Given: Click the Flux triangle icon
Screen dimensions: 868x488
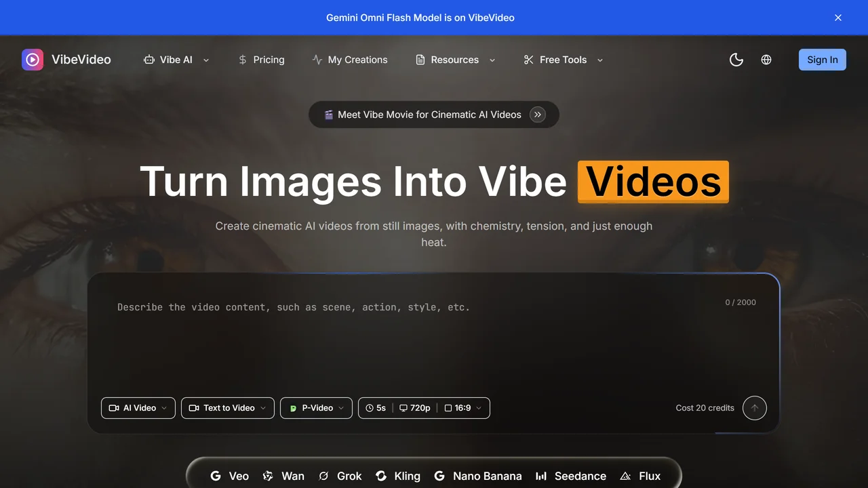Looking at the screenshot, I should coord(625,476).
